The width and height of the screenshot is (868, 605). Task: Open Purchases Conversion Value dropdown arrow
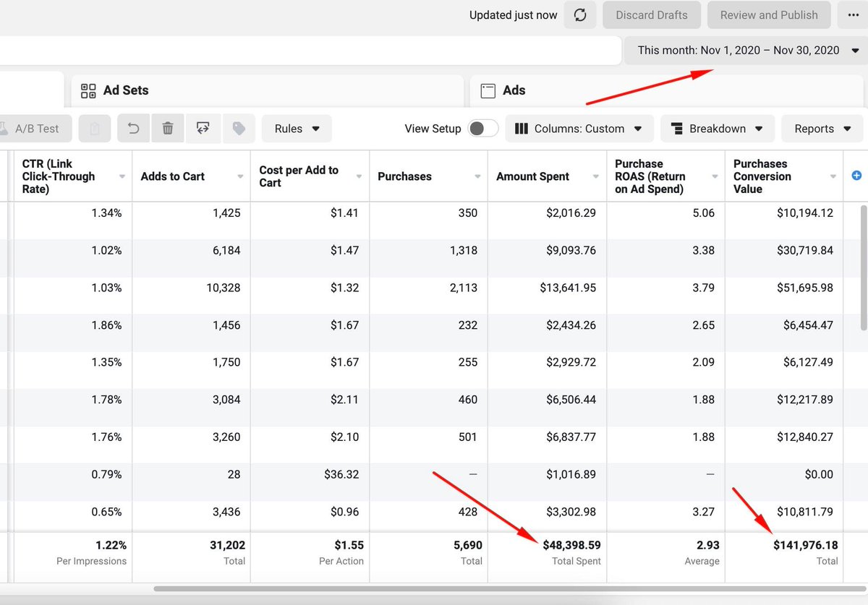[833, 176]
